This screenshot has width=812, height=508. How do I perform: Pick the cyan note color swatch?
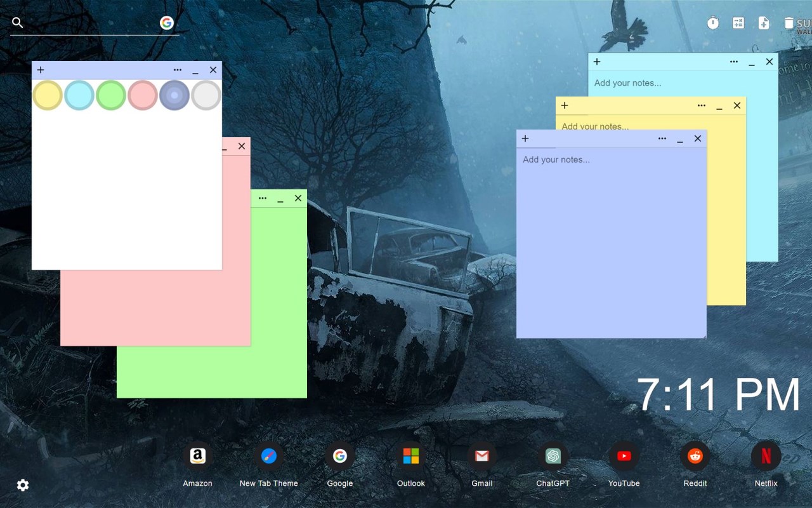[x=79, y=95]
